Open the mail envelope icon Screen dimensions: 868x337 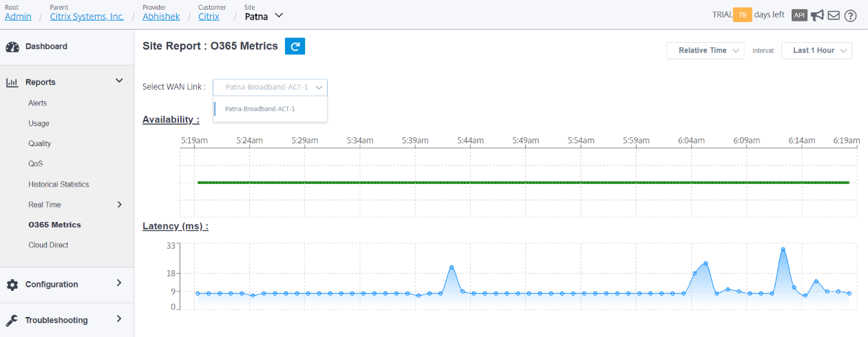834,15
